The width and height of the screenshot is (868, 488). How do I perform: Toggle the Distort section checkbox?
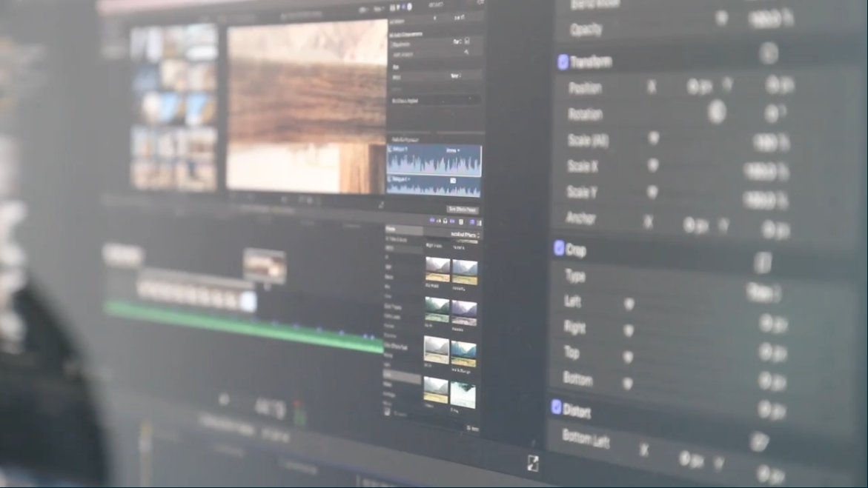click(555, 409)
